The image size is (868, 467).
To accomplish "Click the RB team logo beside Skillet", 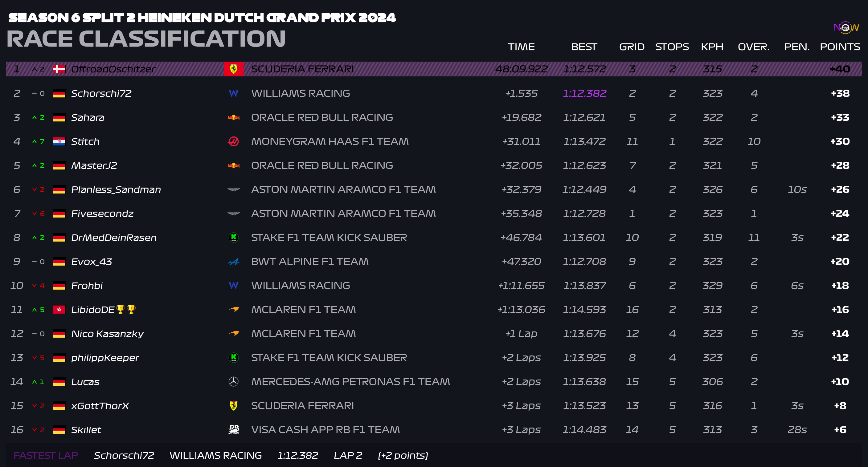I will click(233, 430).
